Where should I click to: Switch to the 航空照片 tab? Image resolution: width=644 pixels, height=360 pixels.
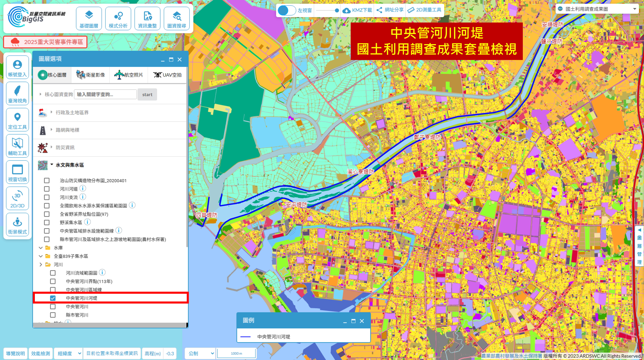tap(129, 75)
